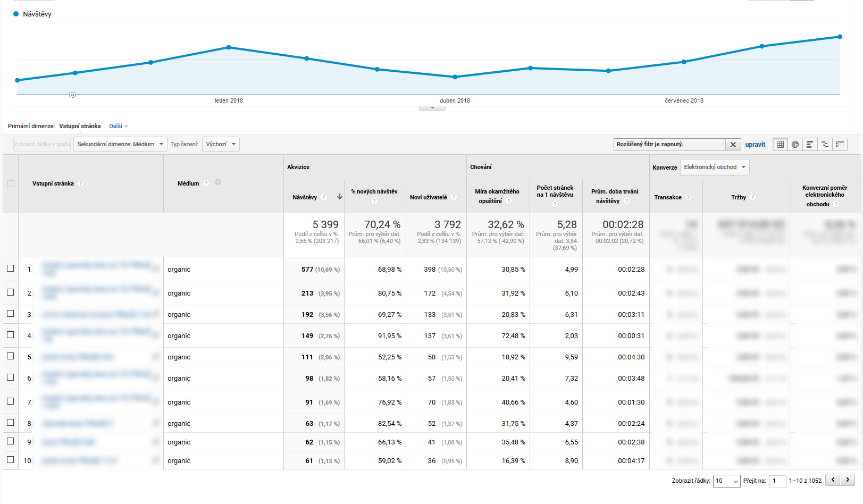Switch to the comparison view icon
Image resolution: width=863 pixels, height=504 pixels.
pyautogui.click(x=825, y=144)
